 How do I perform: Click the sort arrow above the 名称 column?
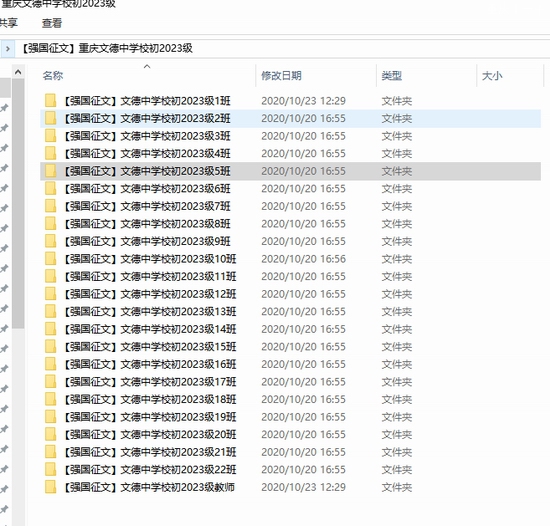147,66
